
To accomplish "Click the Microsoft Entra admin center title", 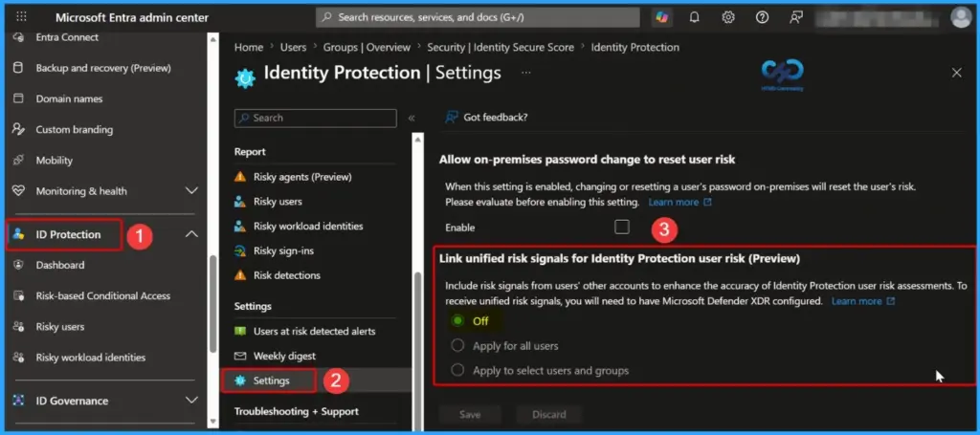I will tap(132, 17).
